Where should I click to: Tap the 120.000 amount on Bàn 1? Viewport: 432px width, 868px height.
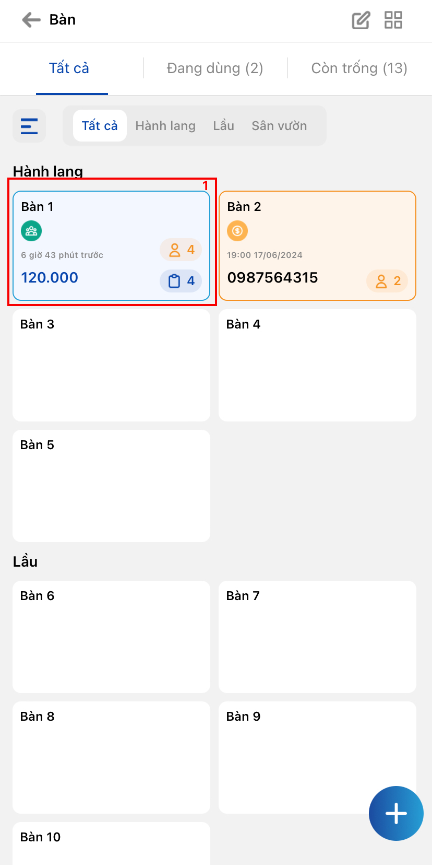click(50, 278)
